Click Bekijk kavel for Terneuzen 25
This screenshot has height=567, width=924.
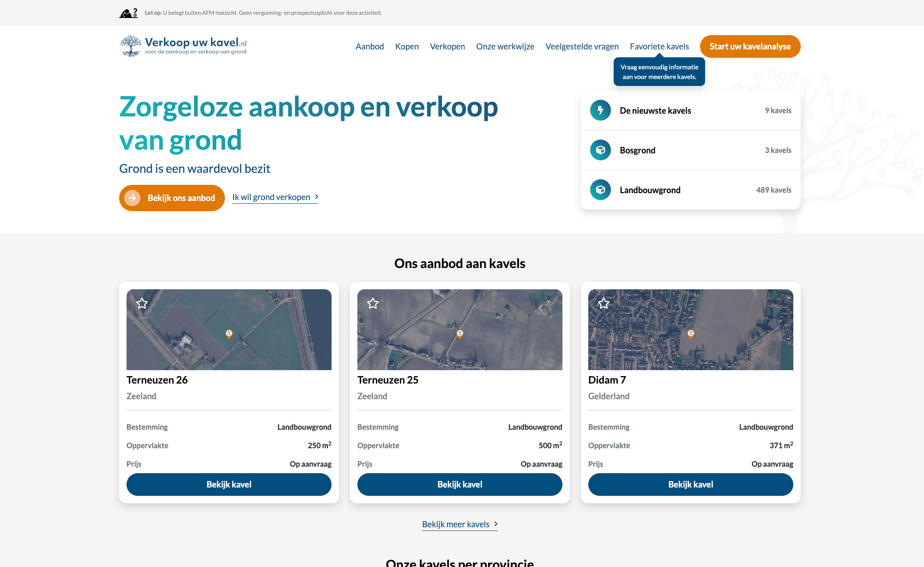[x=460, y=484]
